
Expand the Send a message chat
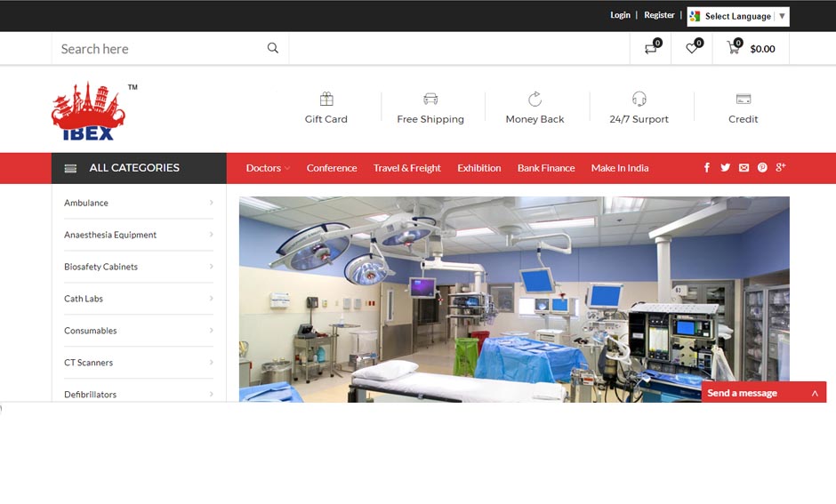pos(815,393)
